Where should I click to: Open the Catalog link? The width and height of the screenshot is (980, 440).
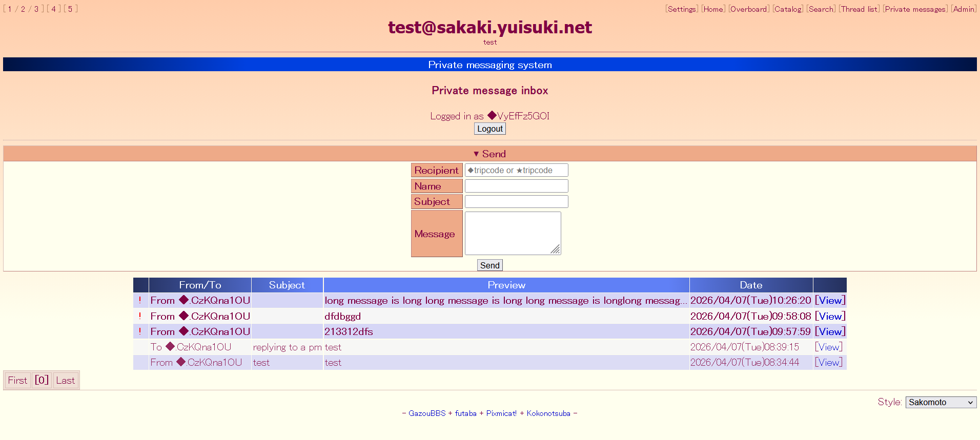pyautogui.click(x=788, y=9)
